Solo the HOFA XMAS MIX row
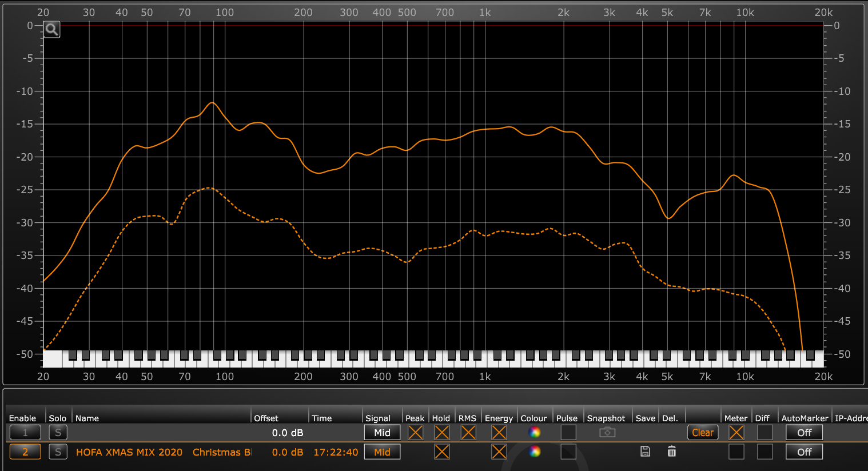 point(58,452)
